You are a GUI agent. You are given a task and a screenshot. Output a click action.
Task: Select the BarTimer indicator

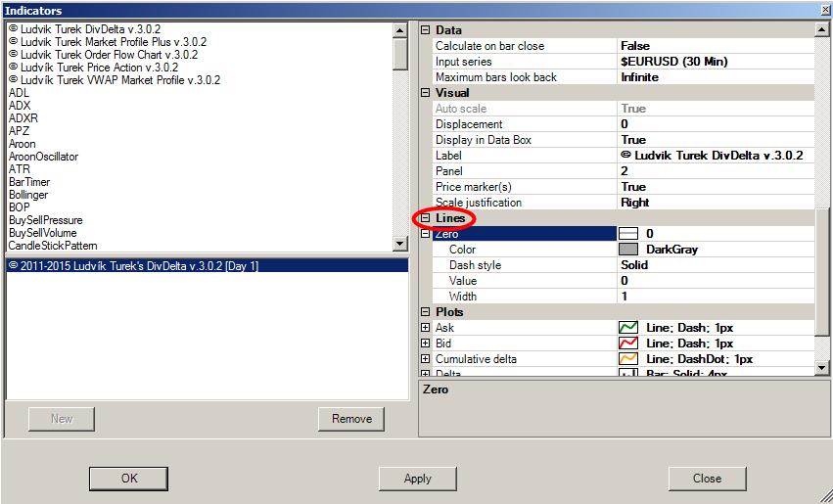pos(29,182)
